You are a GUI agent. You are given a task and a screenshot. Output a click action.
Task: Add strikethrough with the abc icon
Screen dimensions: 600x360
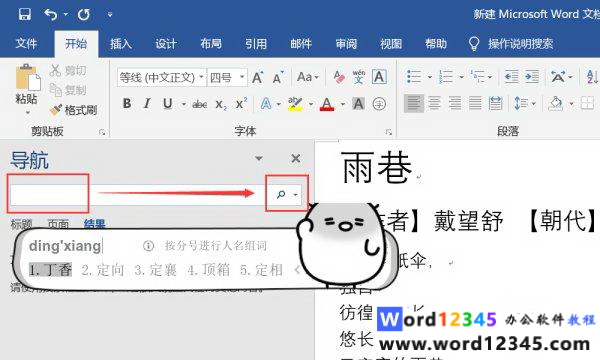click(200, 104)
